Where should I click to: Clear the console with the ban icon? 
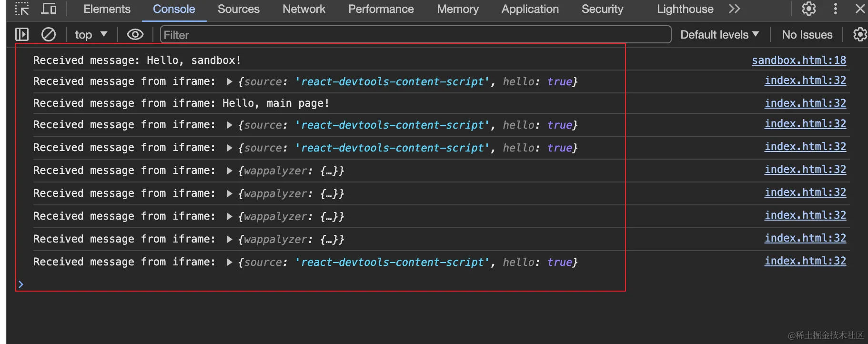(49, 34)
